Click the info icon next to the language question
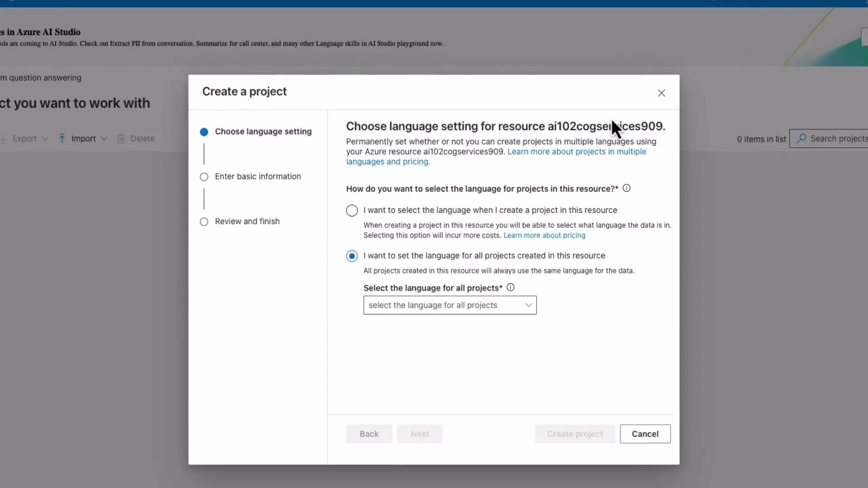Viewport: 868px width, 488px height. click(x=627, y=188)
